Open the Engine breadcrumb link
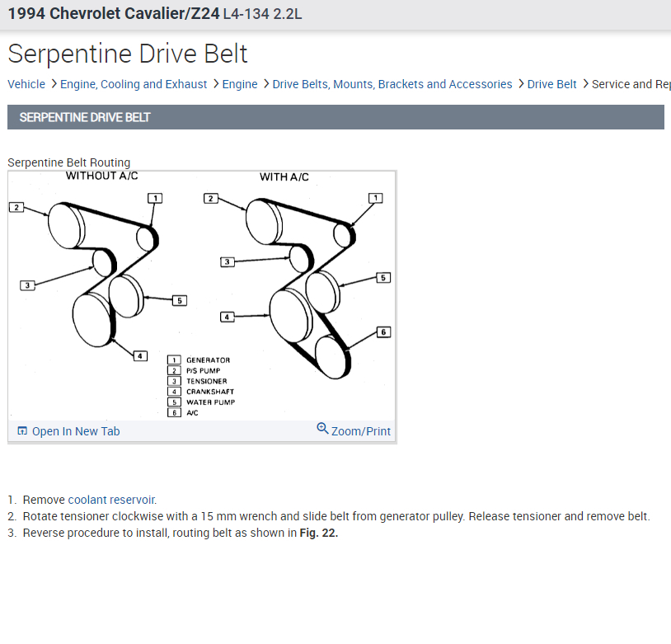This screenshot has width=671, height=644. 240,84
